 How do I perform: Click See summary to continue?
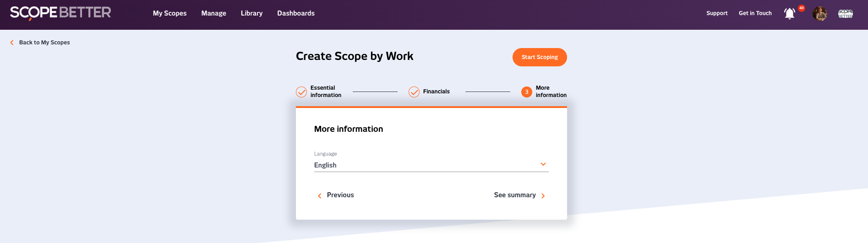[x=519, y=195]
